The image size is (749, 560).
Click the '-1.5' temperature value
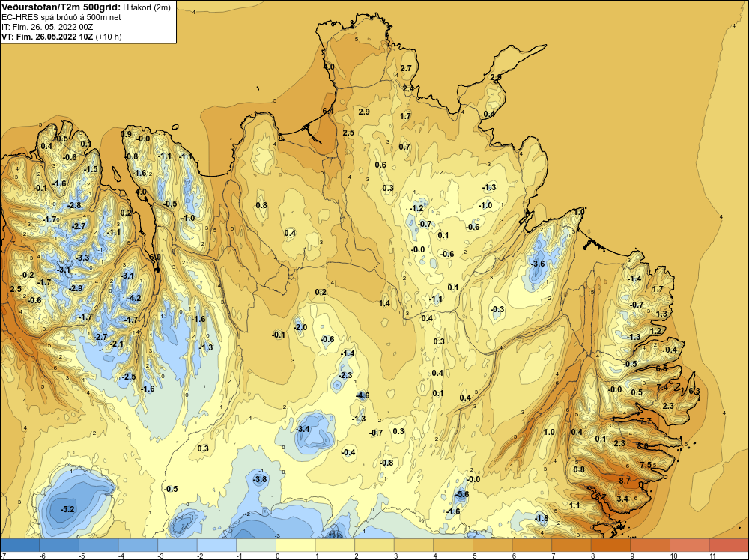pyautogui.click(x=91, y=169)
